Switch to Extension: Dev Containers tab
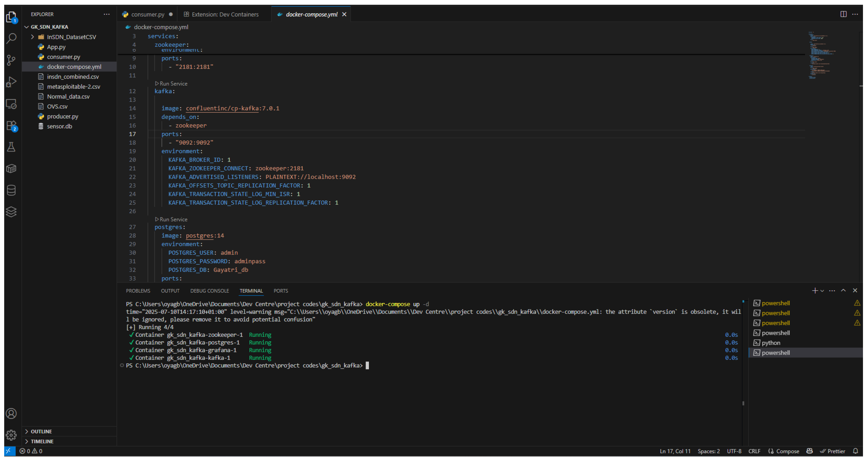This screenshot has width=868, height=461. 225,14
